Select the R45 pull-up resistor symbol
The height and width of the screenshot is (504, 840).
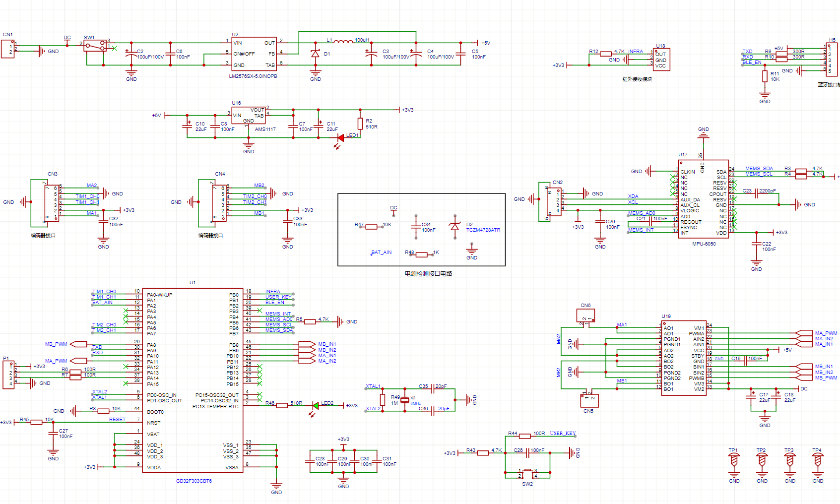37,423
